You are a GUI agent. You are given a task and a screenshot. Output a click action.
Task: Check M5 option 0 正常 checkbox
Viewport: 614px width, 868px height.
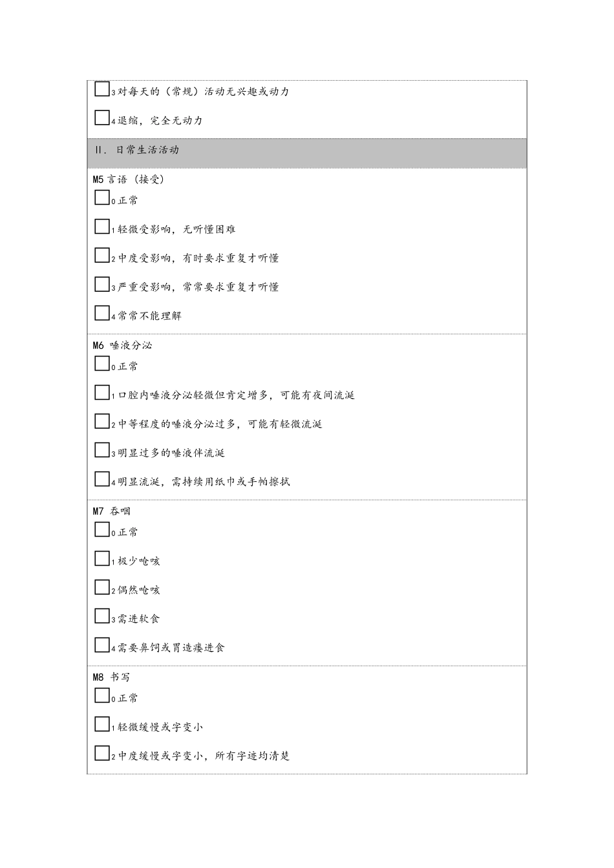coord(101,198)
